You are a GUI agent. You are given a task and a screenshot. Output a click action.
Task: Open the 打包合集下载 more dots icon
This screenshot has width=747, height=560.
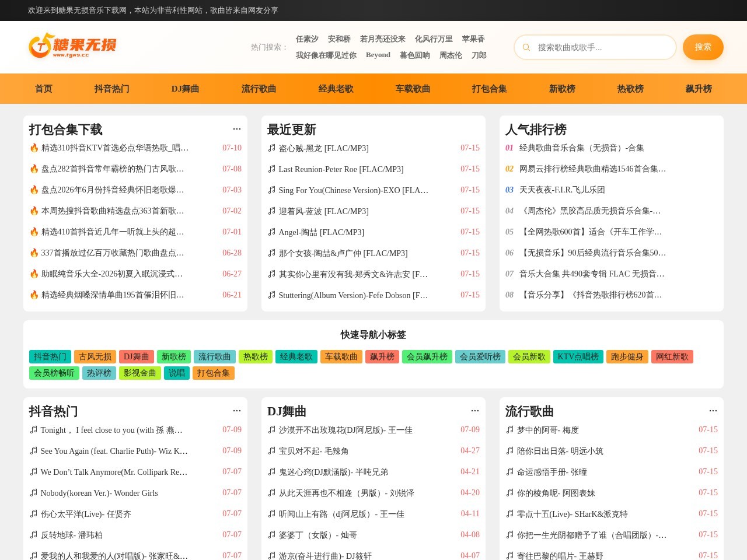237,129
